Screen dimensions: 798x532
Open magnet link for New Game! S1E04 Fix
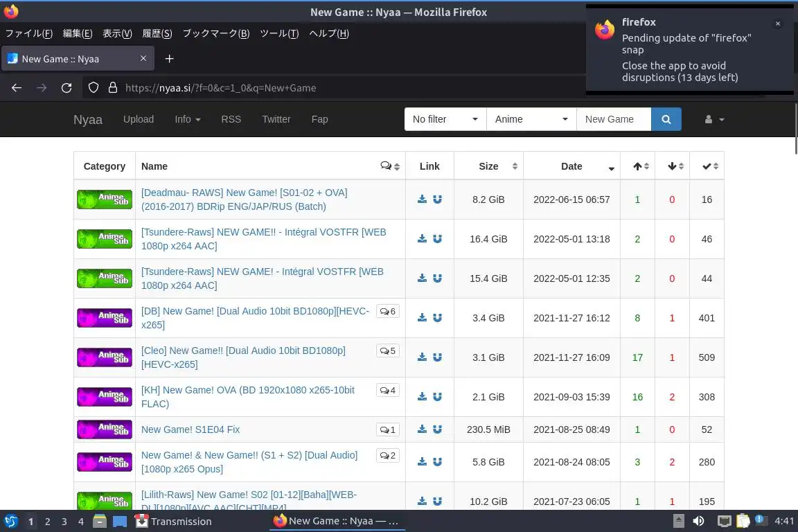pyautogui.click(x=437, y=429)
